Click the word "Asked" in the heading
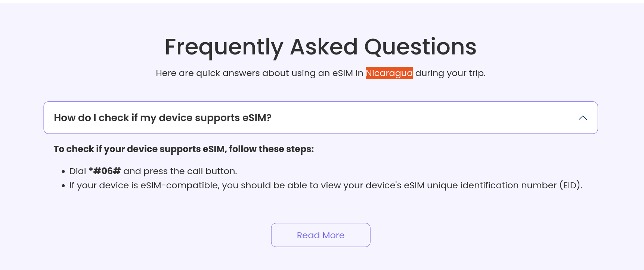The width and height of the screenshot is (644, 270). pyautogui.click(x=323, y=47)
